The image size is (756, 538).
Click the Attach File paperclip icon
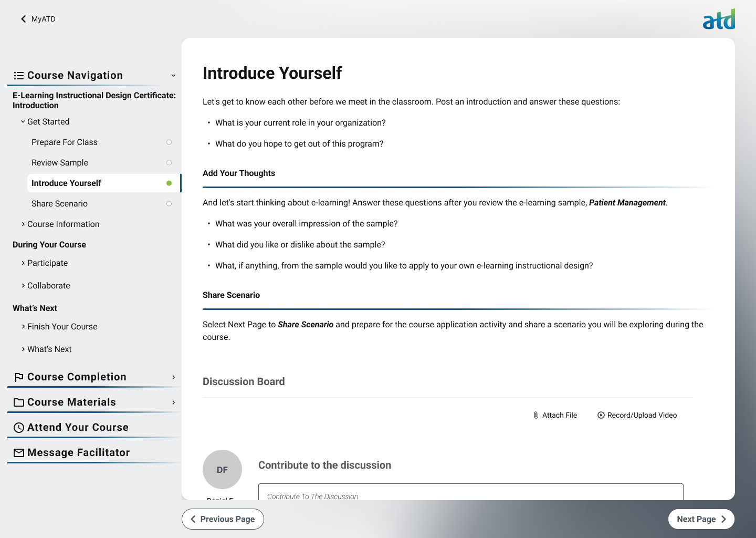[x=536, y=415]
